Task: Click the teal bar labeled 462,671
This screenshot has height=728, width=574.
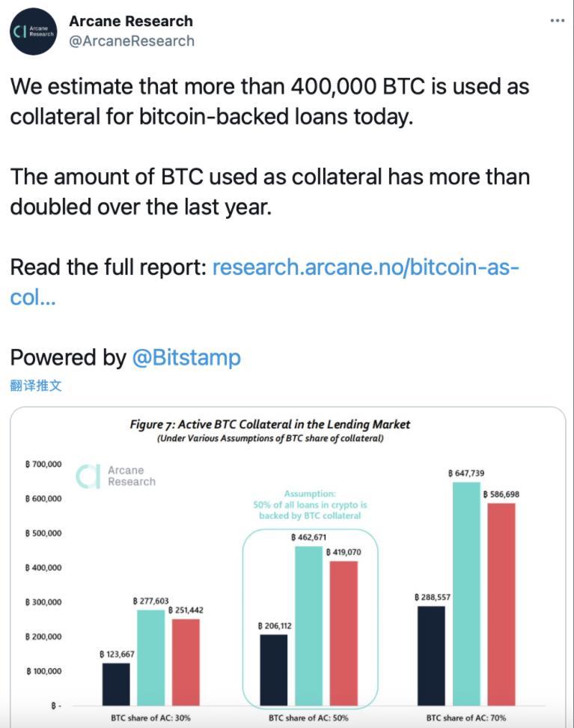Action: pos(310,626)
